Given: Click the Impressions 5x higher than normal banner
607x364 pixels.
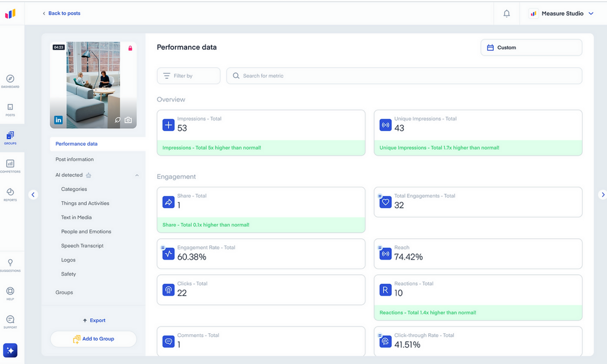Looking at the screenshot, I should [261, 148].
